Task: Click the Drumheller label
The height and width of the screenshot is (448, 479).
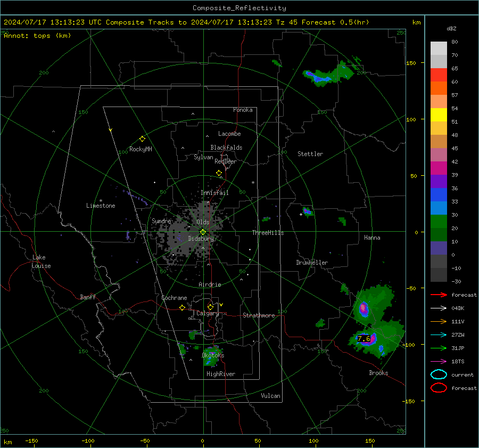Action: [312, 263]
